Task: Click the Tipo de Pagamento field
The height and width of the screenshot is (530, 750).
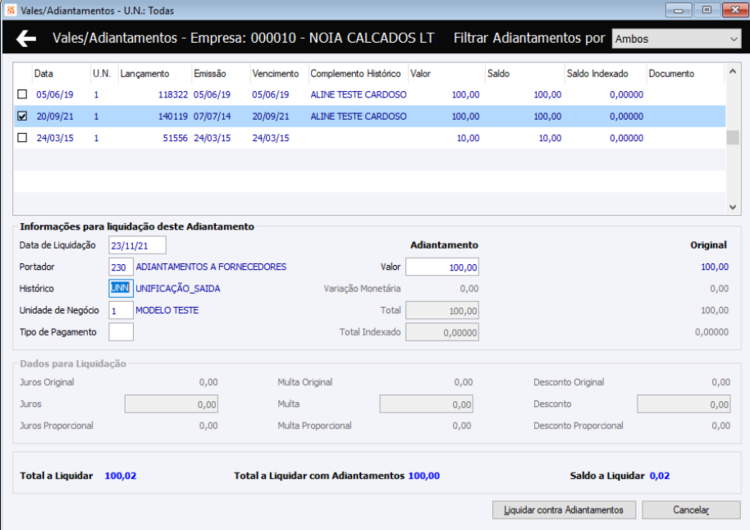Action: 121,332
